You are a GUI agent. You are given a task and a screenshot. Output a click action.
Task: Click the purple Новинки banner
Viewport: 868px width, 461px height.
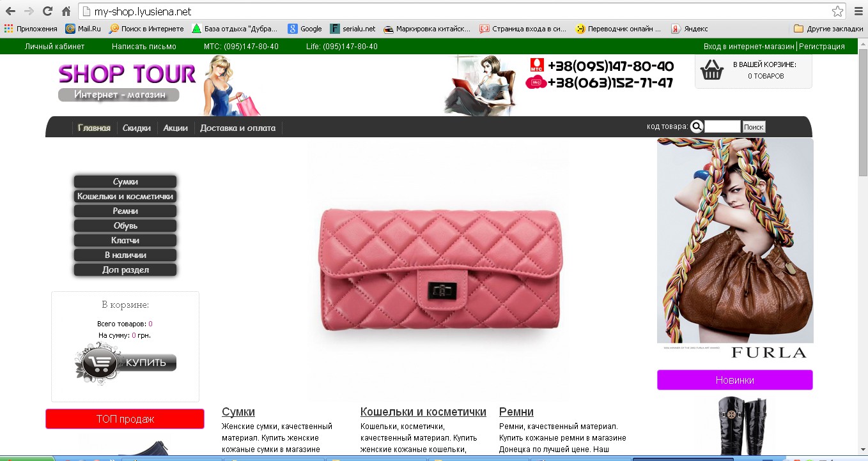click(x=735, y=380)
